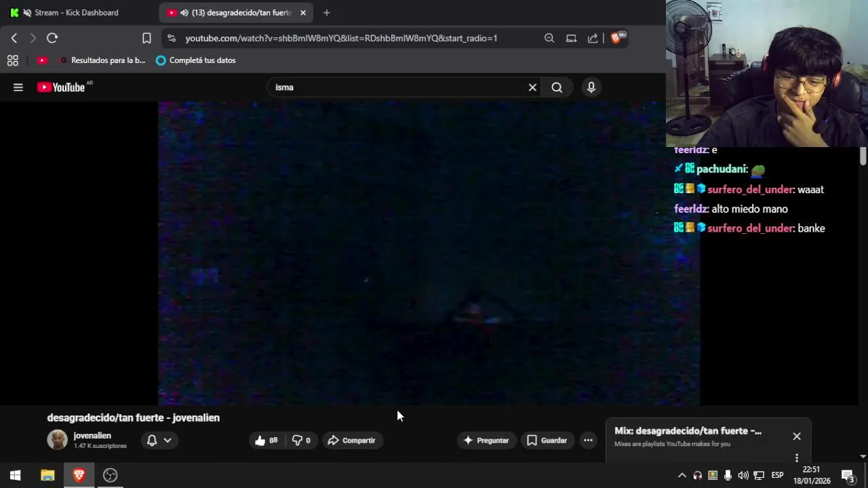This screenshot has width=868, height=488.
Task: Dislike the video with thumbs down
Action: [301, 441]
